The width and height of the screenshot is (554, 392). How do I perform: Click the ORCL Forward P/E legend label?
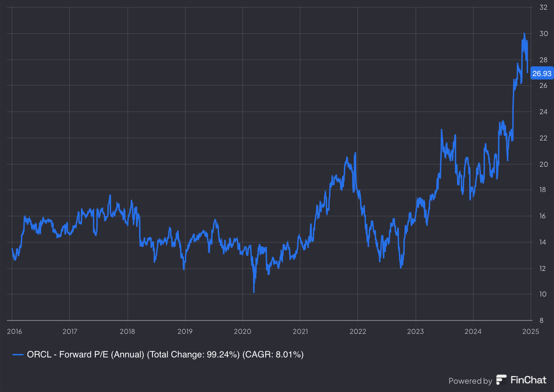[165, 354]
